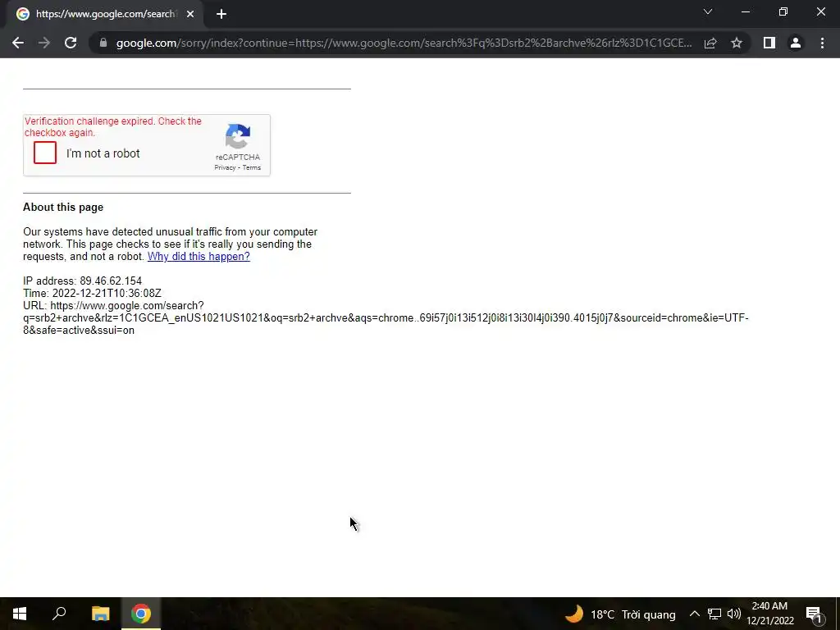Share this page icon in address bar
The image size is (840, 630).
click(710, 43)
